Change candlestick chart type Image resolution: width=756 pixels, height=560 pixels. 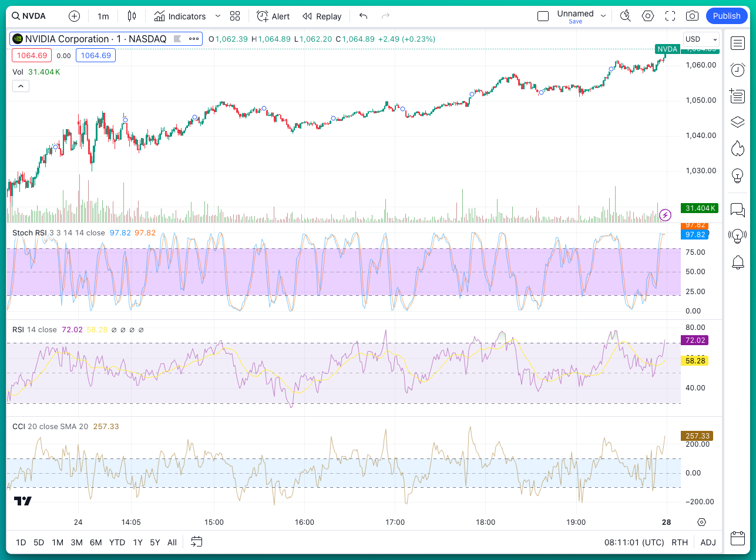coord(132,16)
